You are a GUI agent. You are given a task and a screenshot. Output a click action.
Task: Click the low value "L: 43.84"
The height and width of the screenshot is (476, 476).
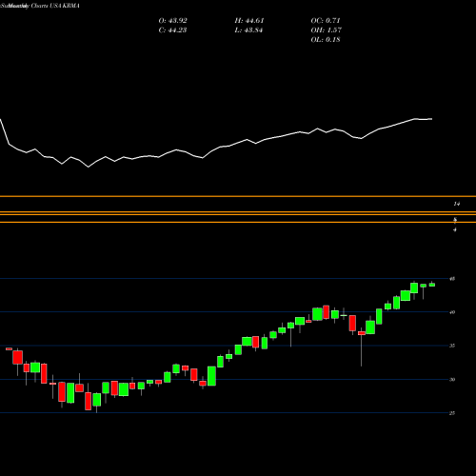pyautogui.click(x=248, y=30)
